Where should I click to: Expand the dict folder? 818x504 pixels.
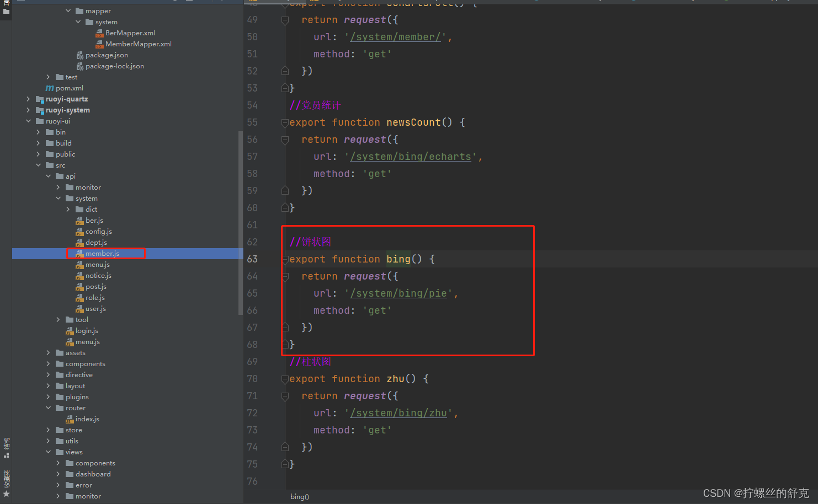(68, 210)
